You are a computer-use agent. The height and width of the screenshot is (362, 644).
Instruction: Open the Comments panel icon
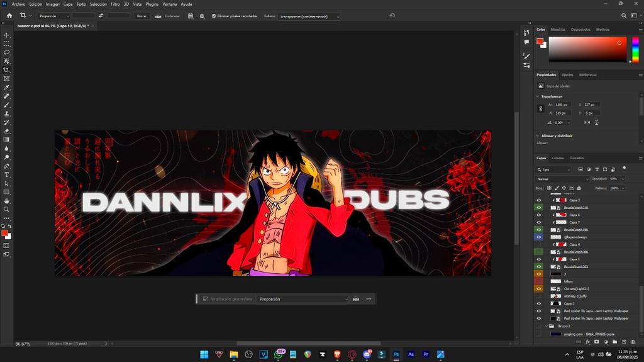526,42
